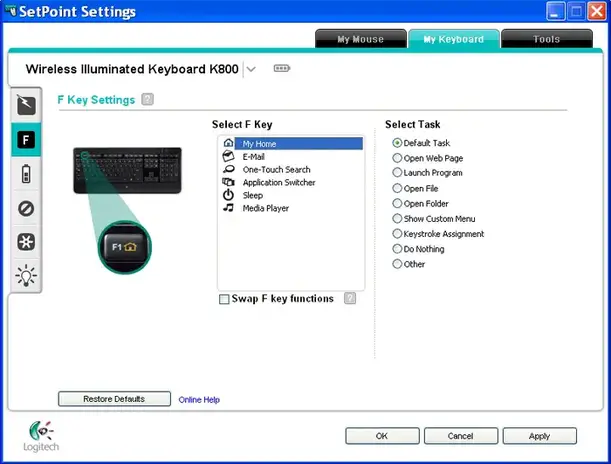Select the Default Task radio button
The height and width of the screenshot is (464, 611).
[397, 143]
